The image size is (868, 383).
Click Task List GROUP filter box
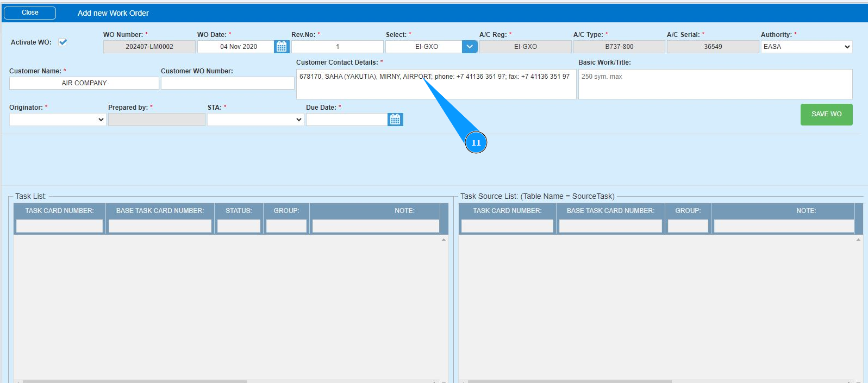pos(286,226)
